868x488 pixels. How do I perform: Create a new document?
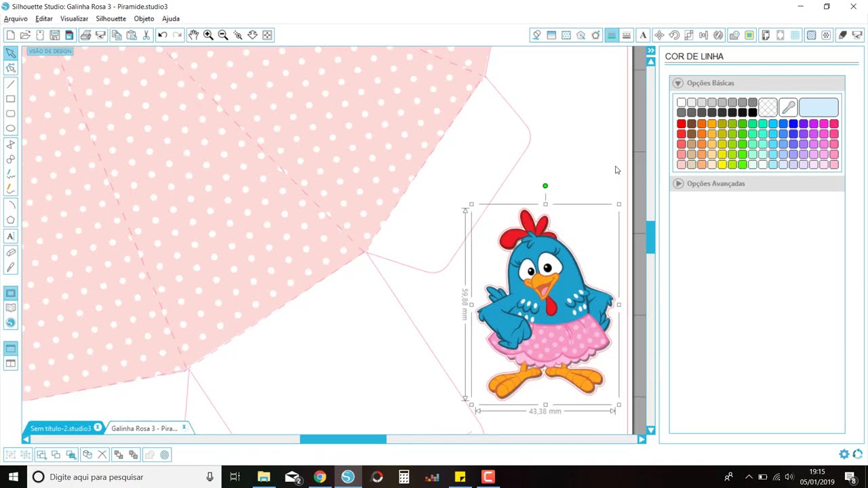pyautogui.click(x=10, y=35)
